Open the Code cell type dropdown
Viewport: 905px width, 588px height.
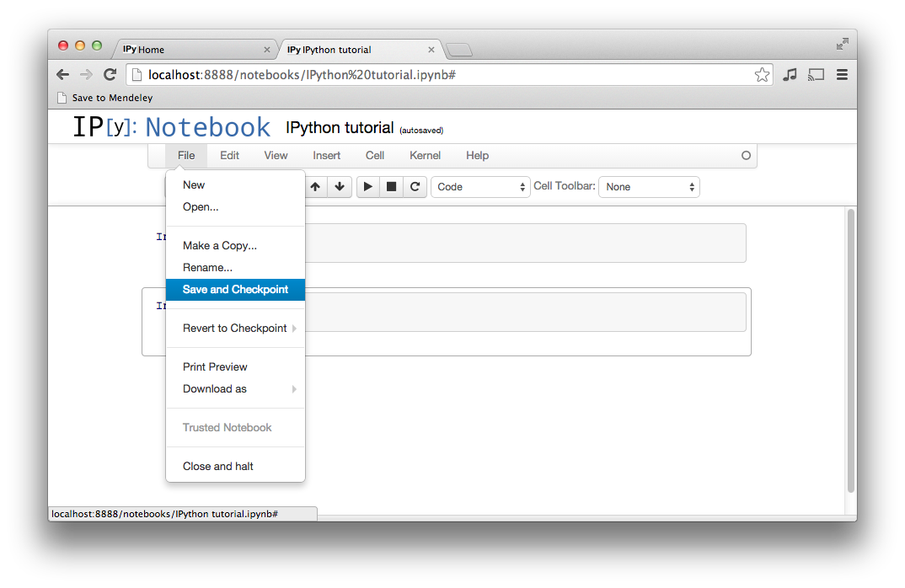[x=480, y=187]
